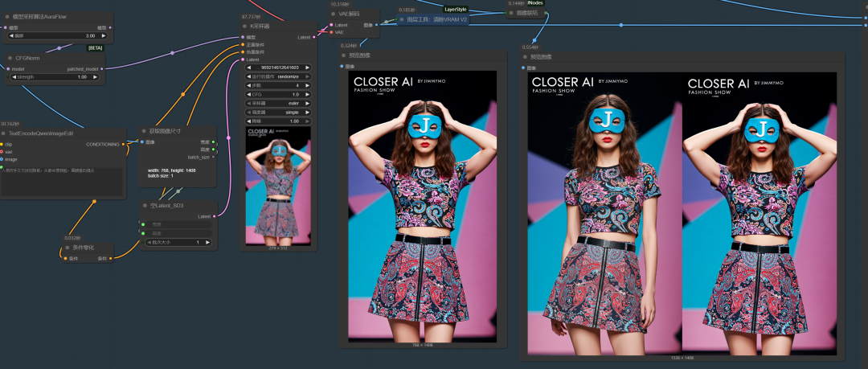This screenshot has height=369, width=868.
Task: Click the 条件零化 node's title dot
Action: [x=68, y=248]
